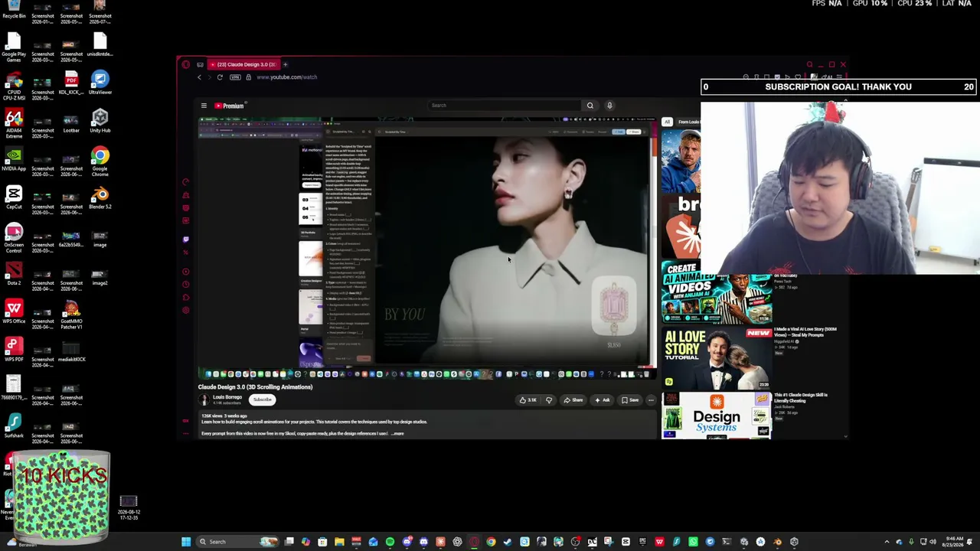Open Recycle Bin desktop icon

14,10
